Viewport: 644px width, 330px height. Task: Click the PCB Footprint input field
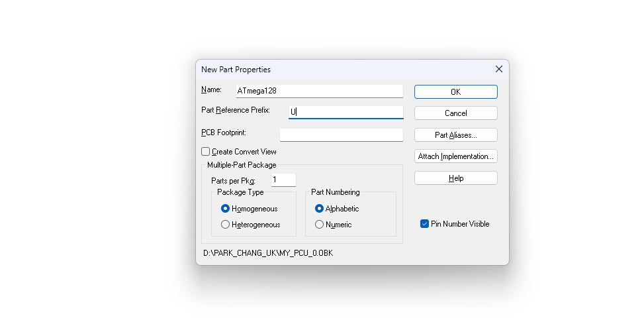tap(342, 135)
